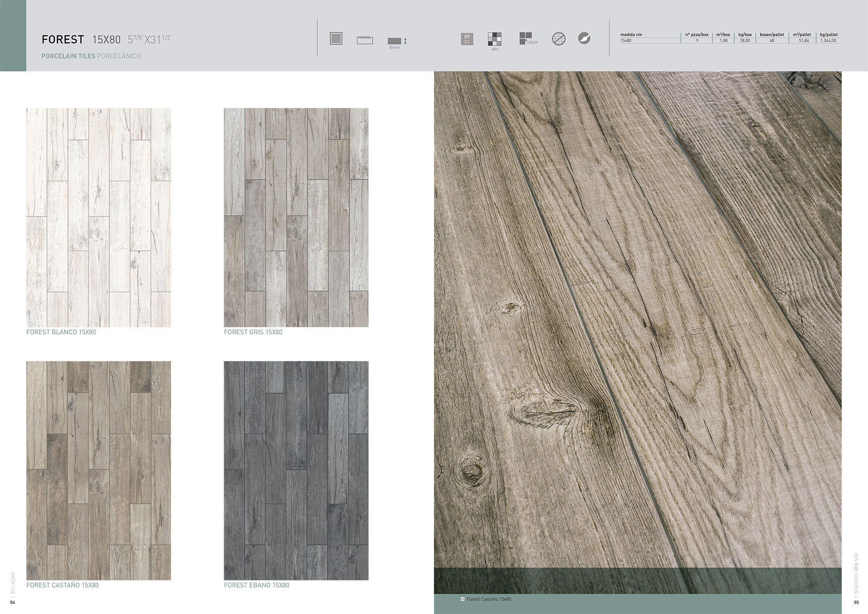
Task: Click the three-line icon beside Forest Castaño caption
Action: [462, 599]
